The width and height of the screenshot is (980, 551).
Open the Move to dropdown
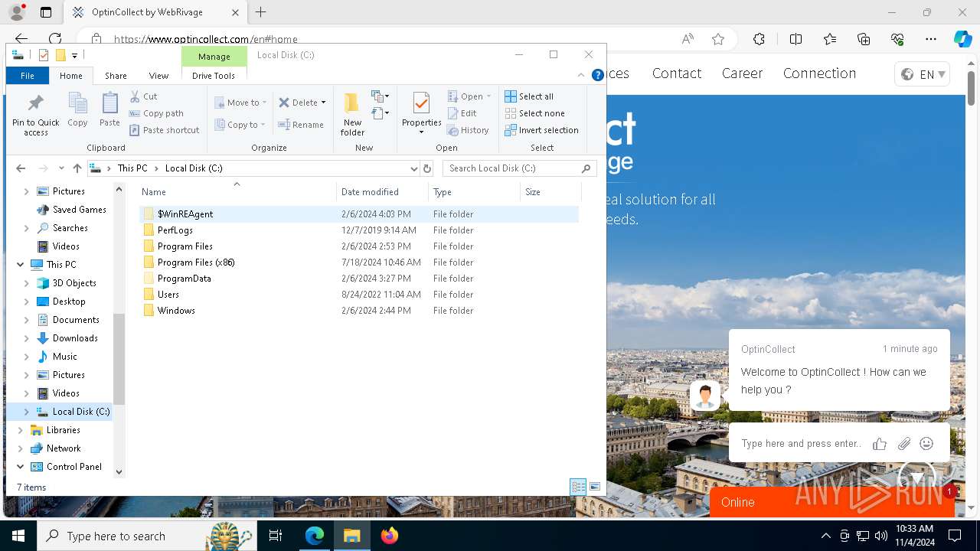click(240, 103)
